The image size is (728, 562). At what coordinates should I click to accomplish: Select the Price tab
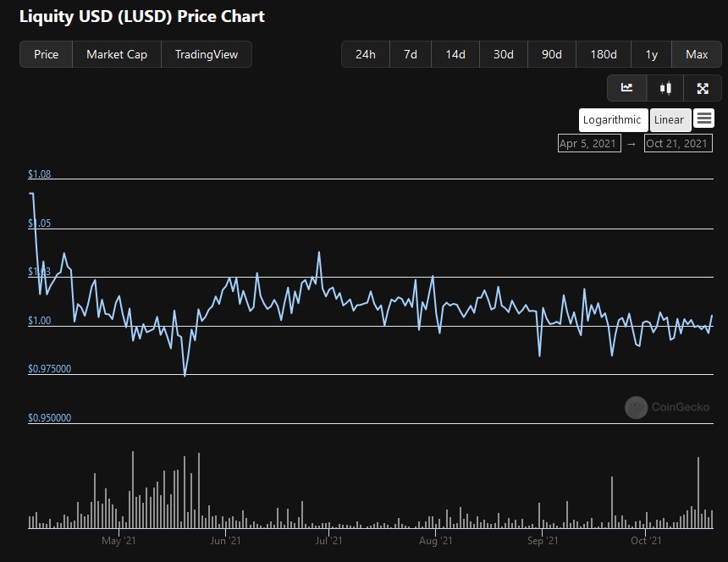click(x=46, y=54)
